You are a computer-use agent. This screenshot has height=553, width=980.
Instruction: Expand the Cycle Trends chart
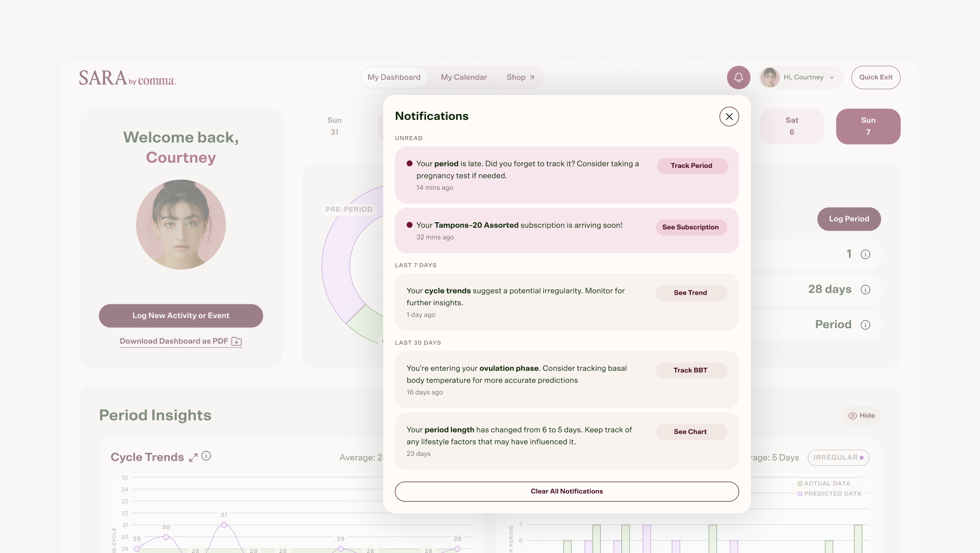click(193, 457)
